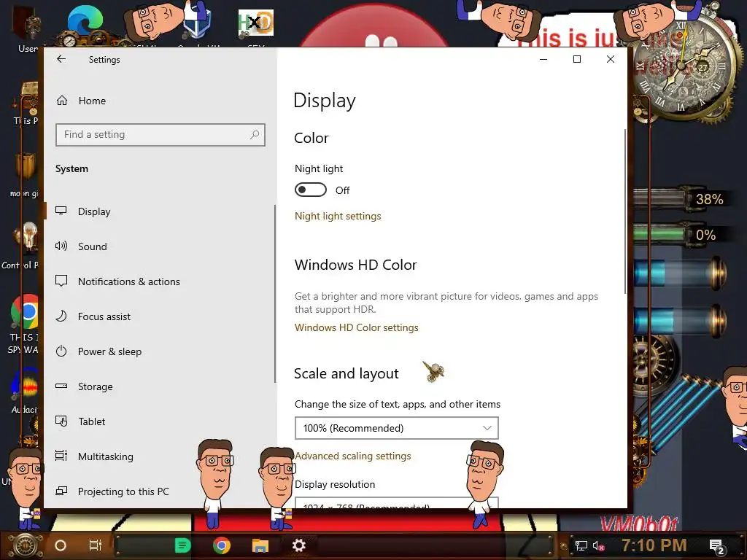Click the Projecting to this PC icon
The image size is (747, 560).
pos(61,491)
